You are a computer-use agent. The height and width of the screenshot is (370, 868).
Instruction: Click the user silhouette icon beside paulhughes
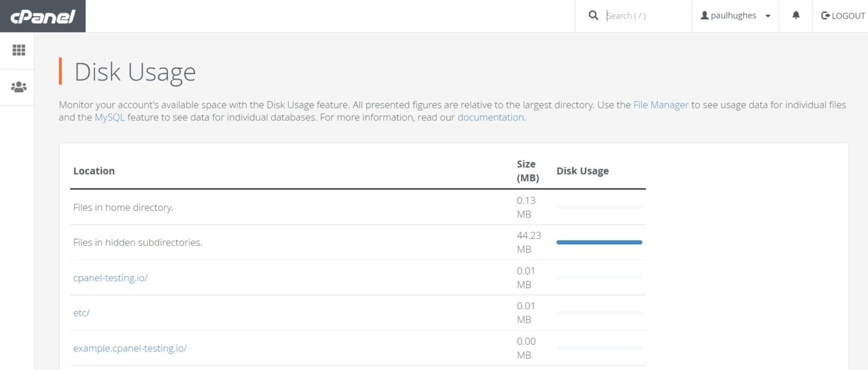pyautogui.click(x=704, y=15)
